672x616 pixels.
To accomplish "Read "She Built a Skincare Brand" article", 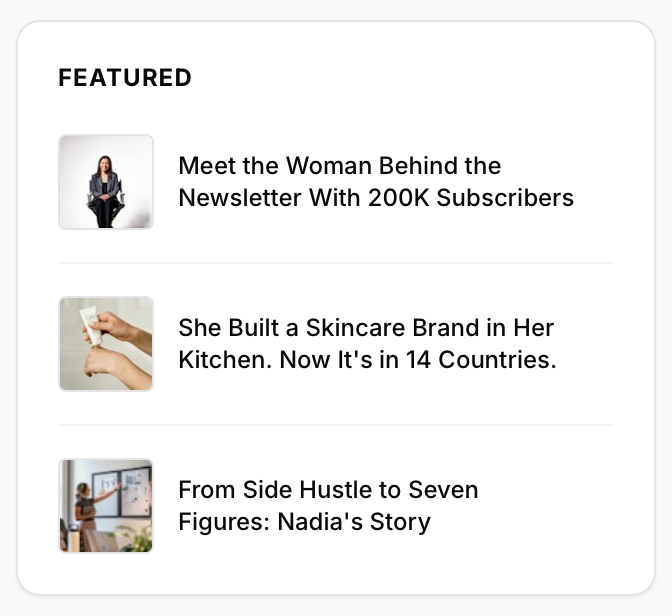I will pos(365,328).
